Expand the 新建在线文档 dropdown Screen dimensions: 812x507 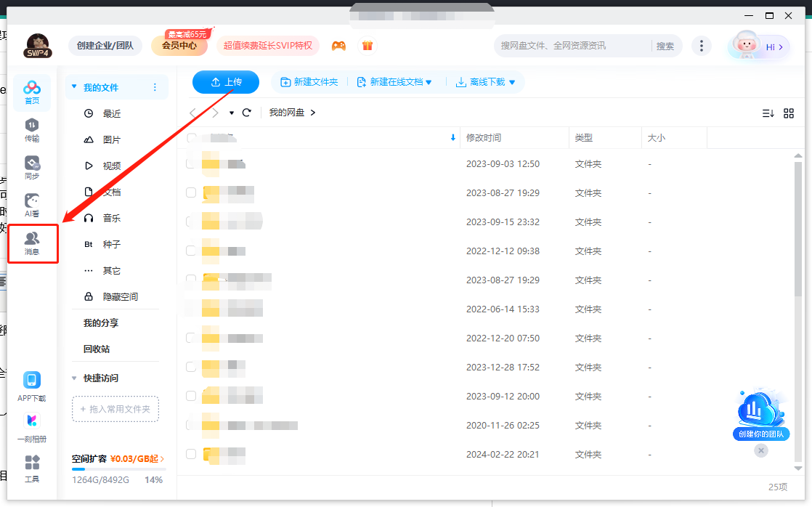tap(429, 83)
